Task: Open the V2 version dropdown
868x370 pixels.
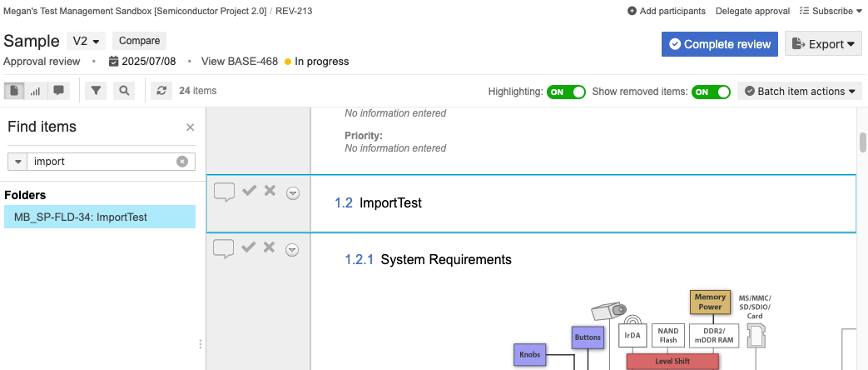Action: [87, 41]
